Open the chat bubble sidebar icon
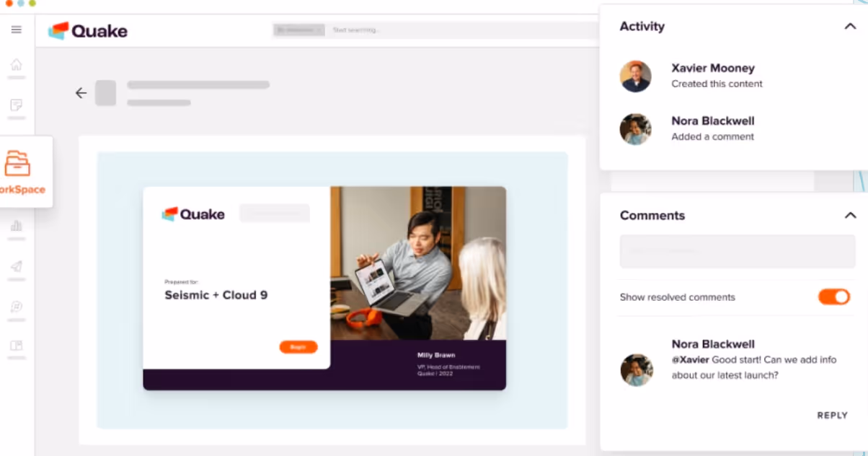Viewport: 868px width, 456px height. click(x=17, y=307)
